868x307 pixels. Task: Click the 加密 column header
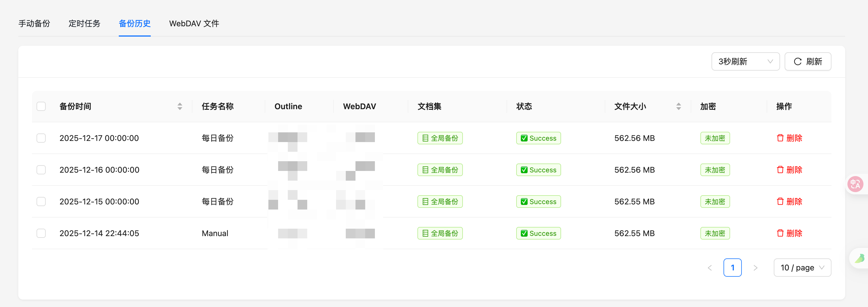(x=708, y=106)
